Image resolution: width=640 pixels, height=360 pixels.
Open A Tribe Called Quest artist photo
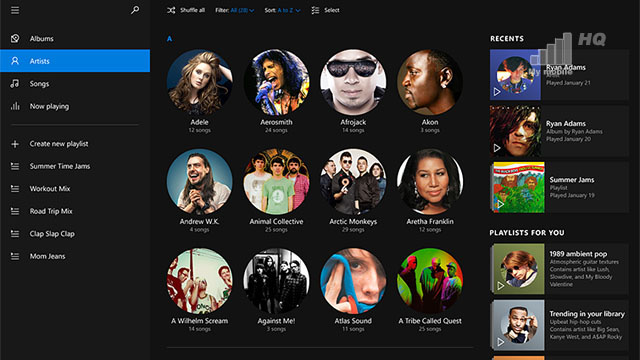430,281
